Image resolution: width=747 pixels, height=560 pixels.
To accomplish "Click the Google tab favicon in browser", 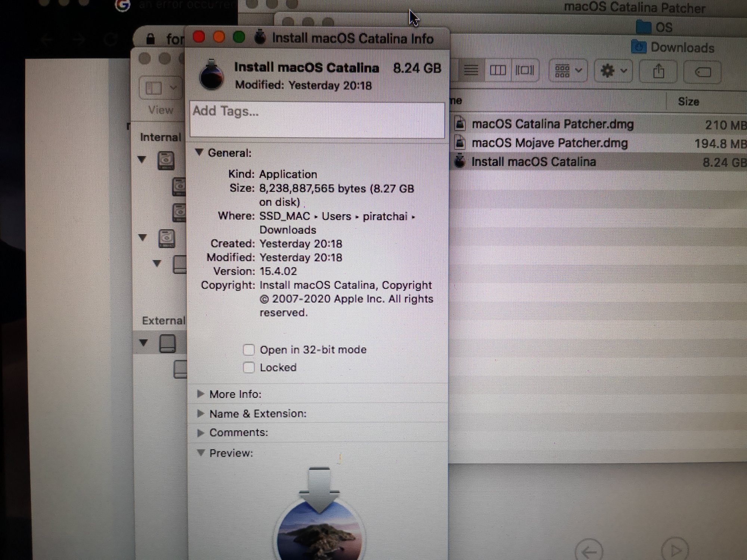I will pyautogui.click(x=123, y=5).
